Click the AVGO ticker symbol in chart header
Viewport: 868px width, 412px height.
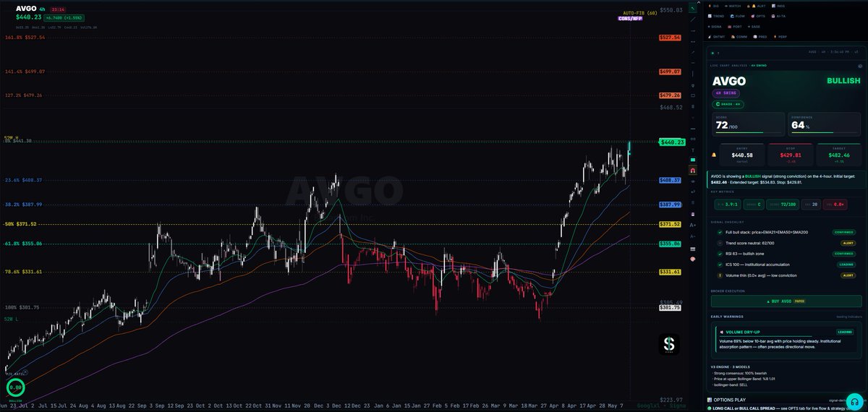tap(26, 8)
